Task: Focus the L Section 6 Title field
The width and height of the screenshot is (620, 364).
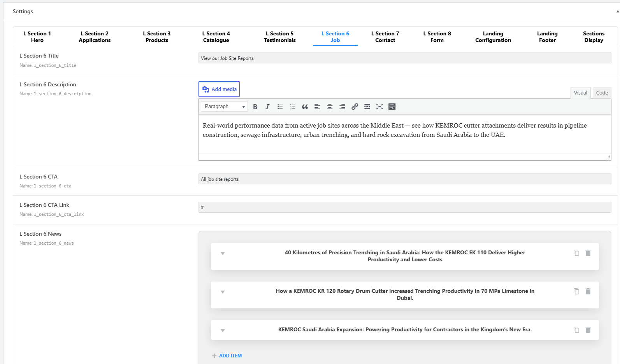Action: coord(405,58)
